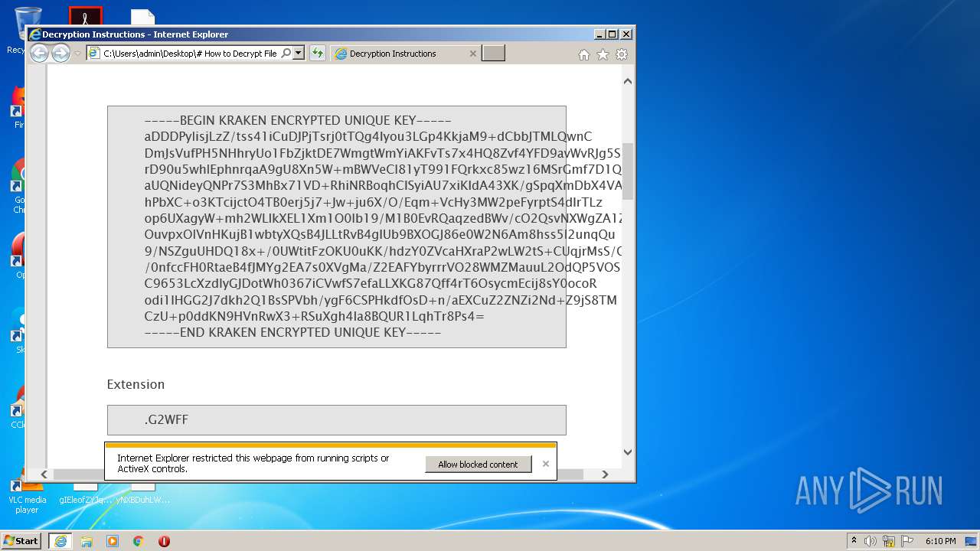The width and height of the screenshot is (980, 551).
Task: Open the Tools gear icon
Action: 622,54
